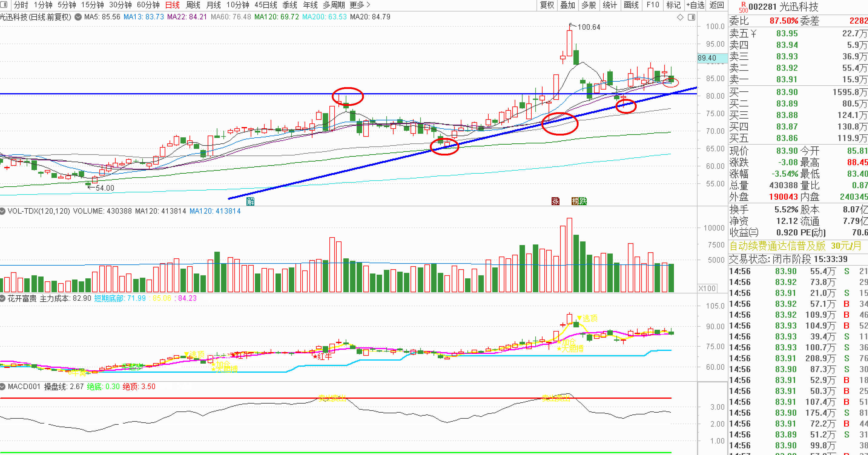Click the 画线 drawing tools button
This screenshot has height=455, width=868.
631,5
